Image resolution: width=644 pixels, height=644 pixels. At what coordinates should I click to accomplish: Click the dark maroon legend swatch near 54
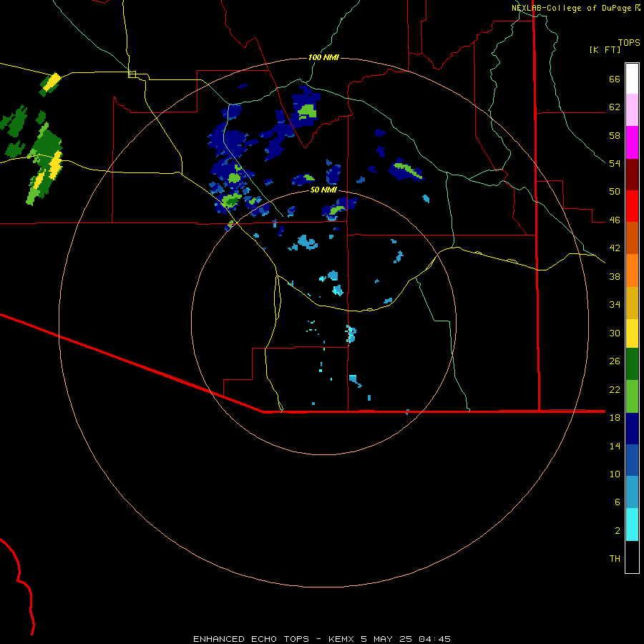[632, 175]
